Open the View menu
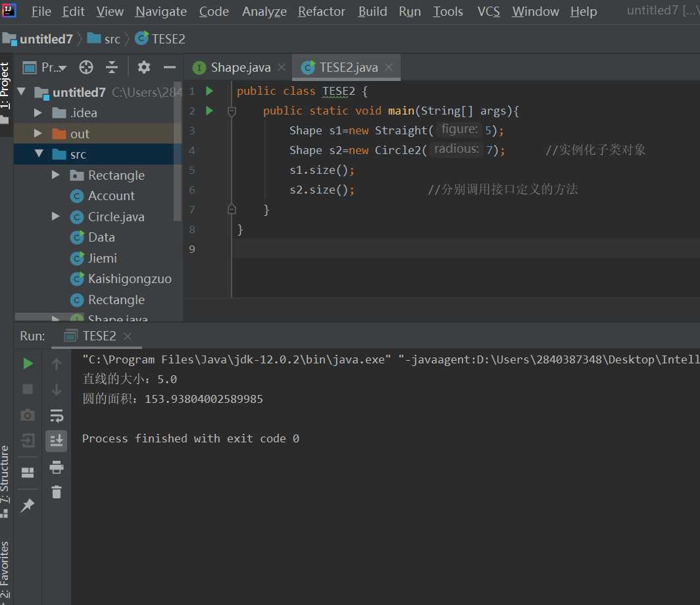Viewport: 700px width, 605px height. coord(110,11)
